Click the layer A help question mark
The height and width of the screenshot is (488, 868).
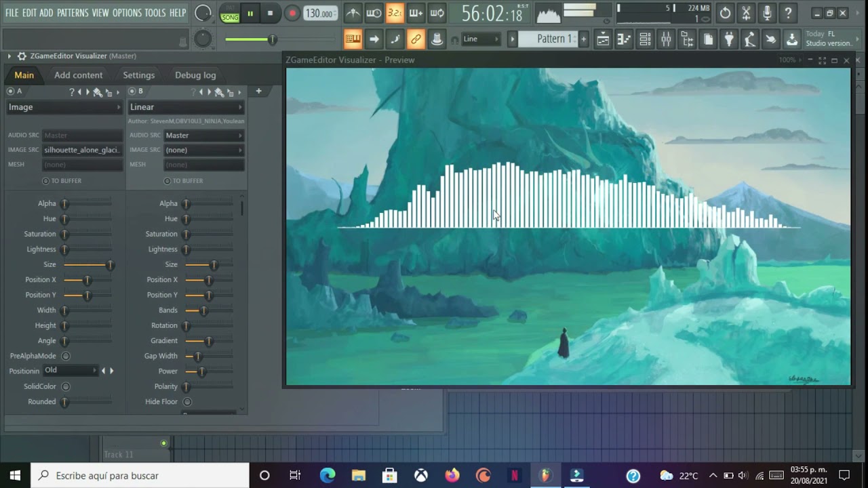click(72, 91)
